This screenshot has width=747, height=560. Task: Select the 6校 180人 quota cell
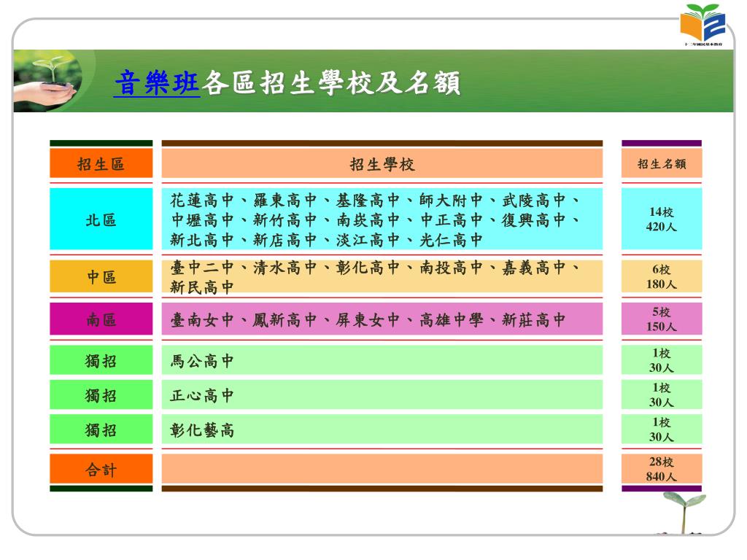661,276
